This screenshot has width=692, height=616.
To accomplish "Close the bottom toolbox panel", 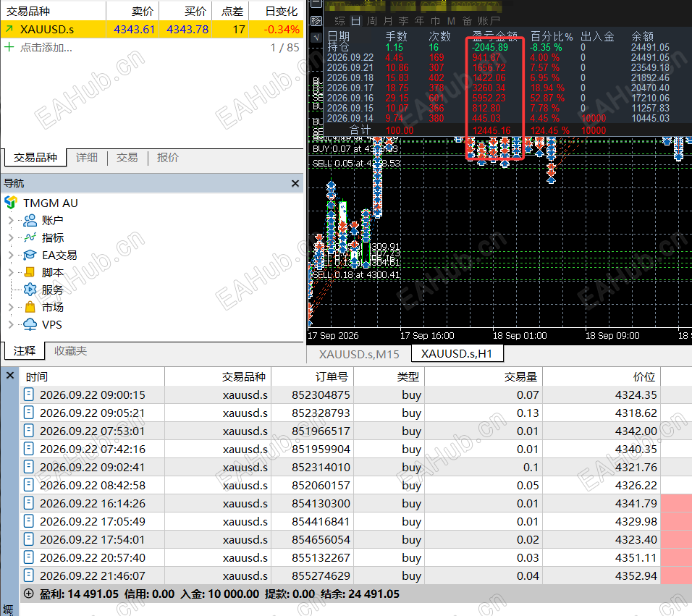I will pyautogui.click(x=10, y=376).
